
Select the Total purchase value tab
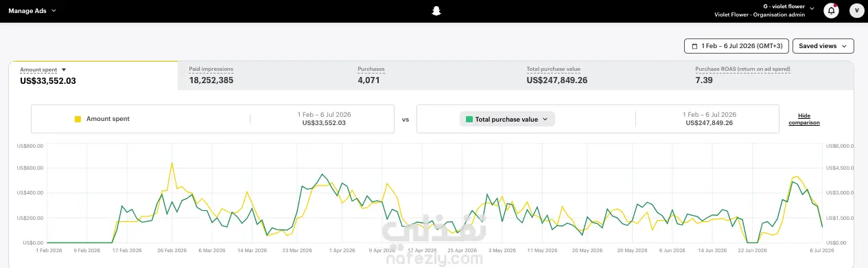pyautogui.click(x=600, y=75)
